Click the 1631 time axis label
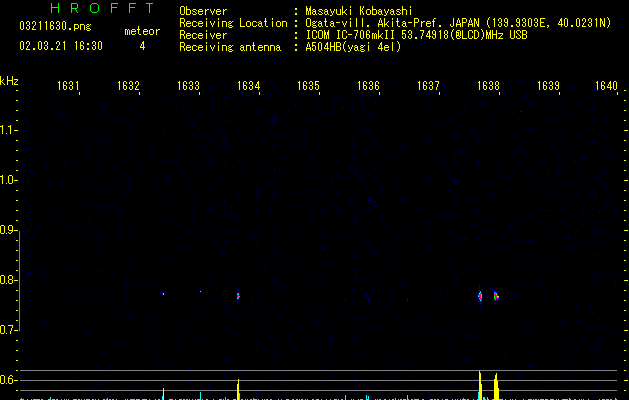 (x=68, y=86)
